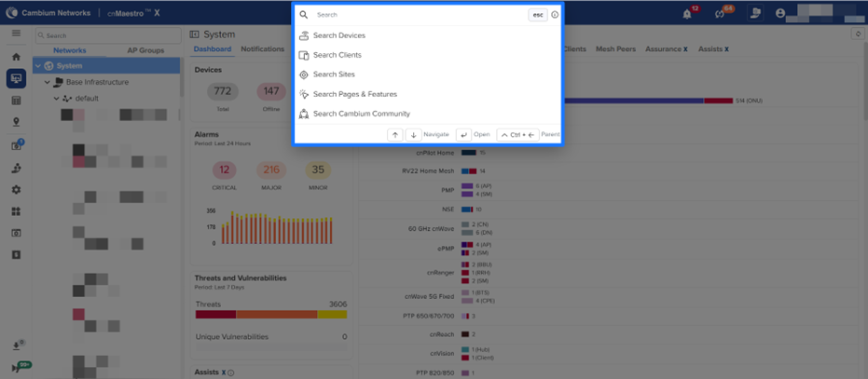Choose Search Clients option
This screenshot has height=379, width=868.
(337, 55)
